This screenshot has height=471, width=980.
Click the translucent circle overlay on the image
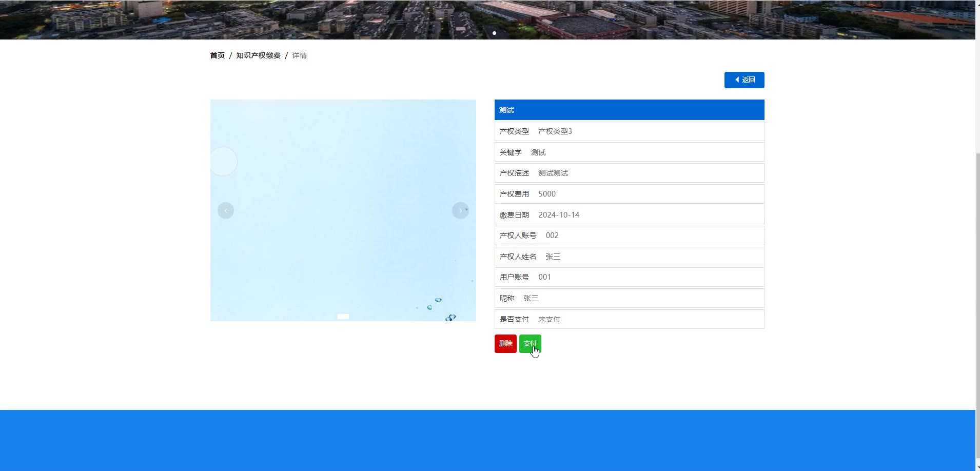pyautogui.click(x=223, y=161)
